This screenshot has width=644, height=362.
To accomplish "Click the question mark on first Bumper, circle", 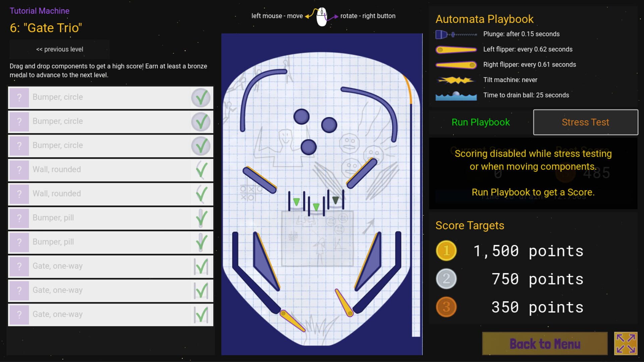I will [19, 98].
